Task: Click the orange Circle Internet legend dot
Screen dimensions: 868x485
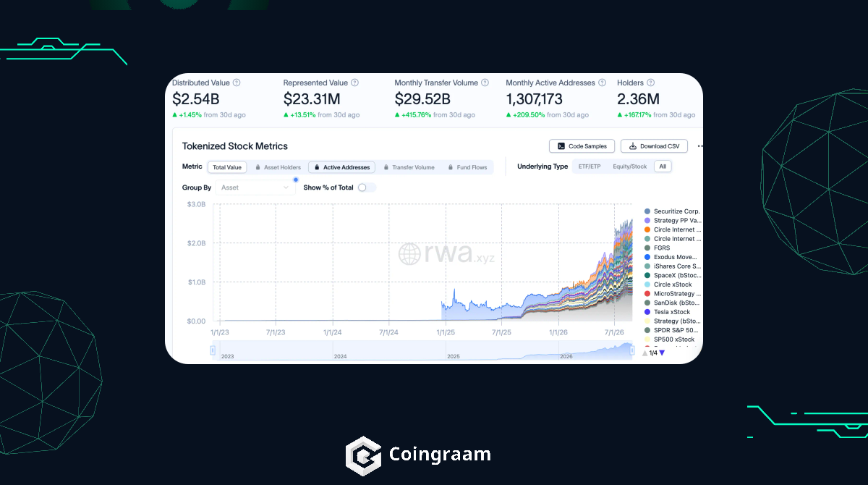Action: pyautogui.click(x=647, y=229)
